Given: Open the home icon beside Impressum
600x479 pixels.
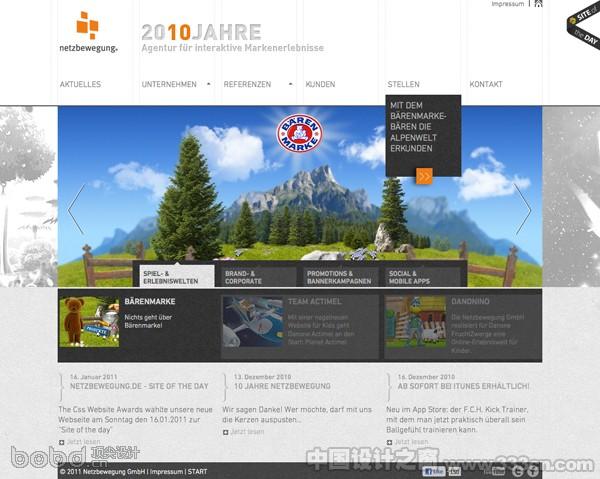Looking at the screenshot, I should pos(538,4).
